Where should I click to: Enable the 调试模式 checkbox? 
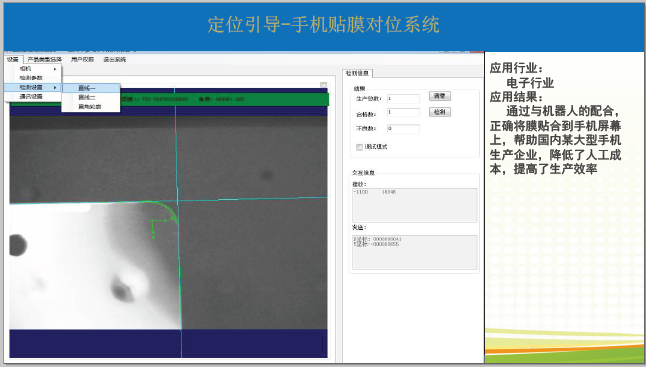(359, 147)
